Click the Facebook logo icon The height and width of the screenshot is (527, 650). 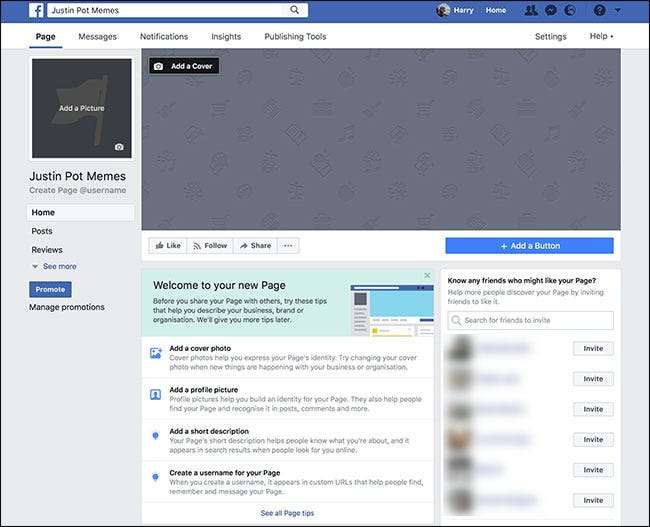[36, 10]
